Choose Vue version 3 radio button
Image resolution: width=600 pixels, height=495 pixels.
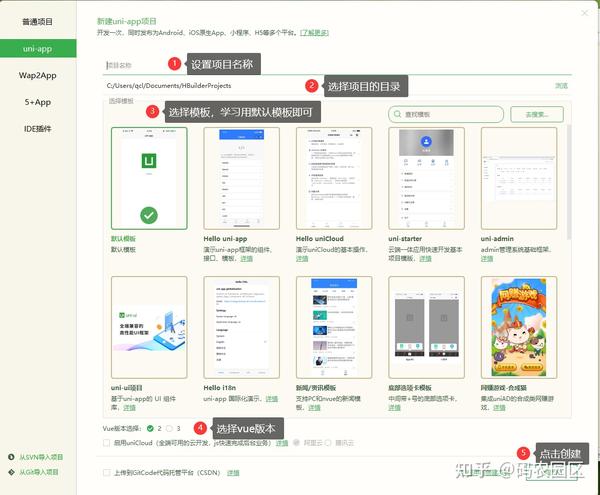(169, 428)
